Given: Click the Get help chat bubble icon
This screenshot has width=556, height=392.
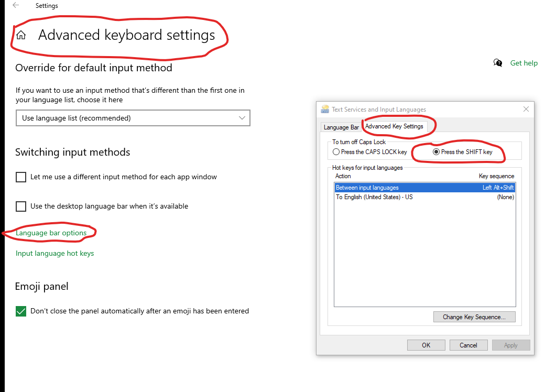Looking at the screenshot, I should point(498,63).
